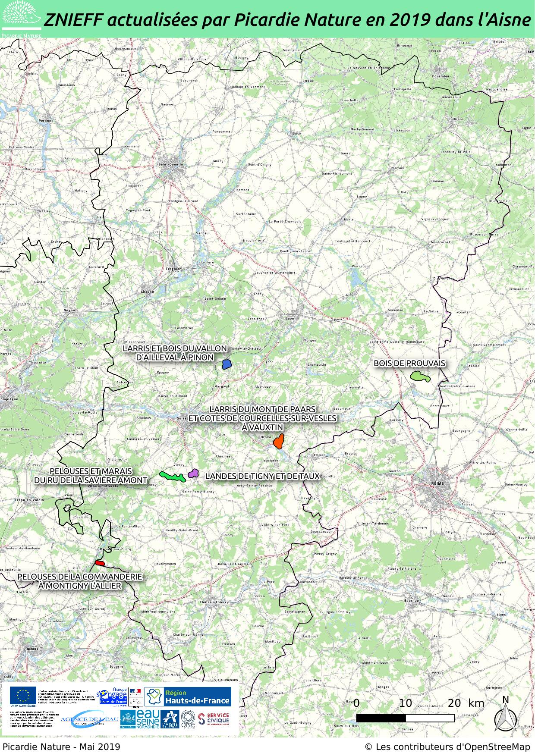Click the Picardie Nature hedgehog logo
The image size is (535, 756).
click(x=21, y=18)
